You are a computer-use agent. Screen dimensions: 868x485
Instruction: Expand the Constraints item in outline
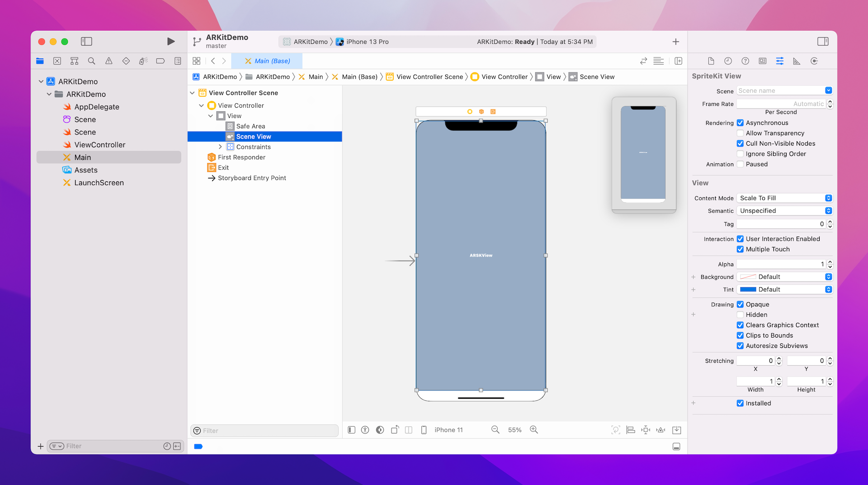click(x=220, y=147)
